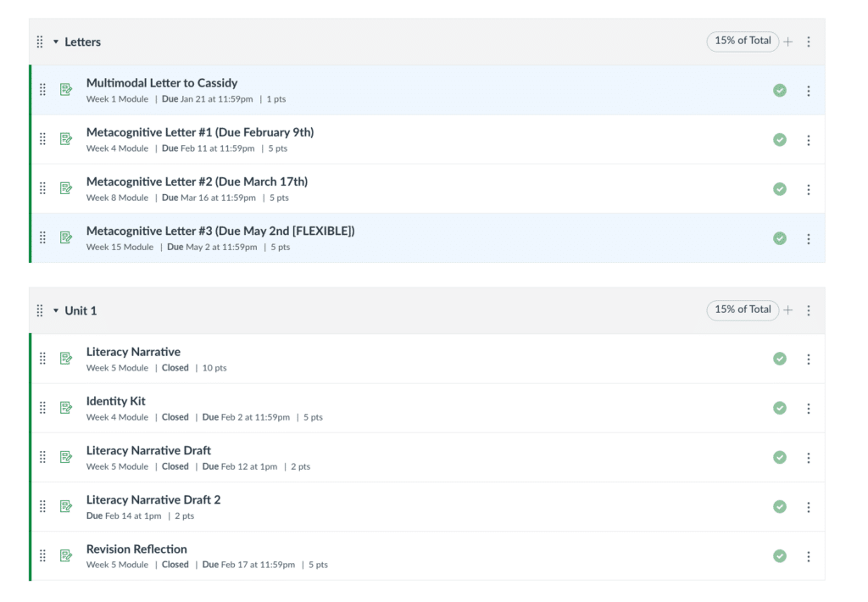868x602 pixels.
Task: Expand the options for Literacy Narrative Draft
Action: point(809,457)
